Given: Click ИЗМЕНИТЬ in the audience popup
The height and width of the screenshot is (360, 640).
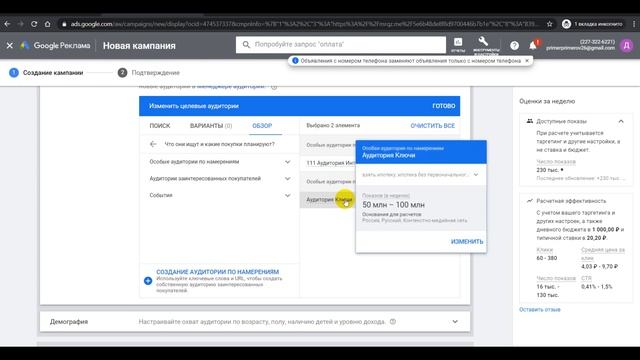Looking at the screenshot, I should pyautogui.click(x=467, y=242).
